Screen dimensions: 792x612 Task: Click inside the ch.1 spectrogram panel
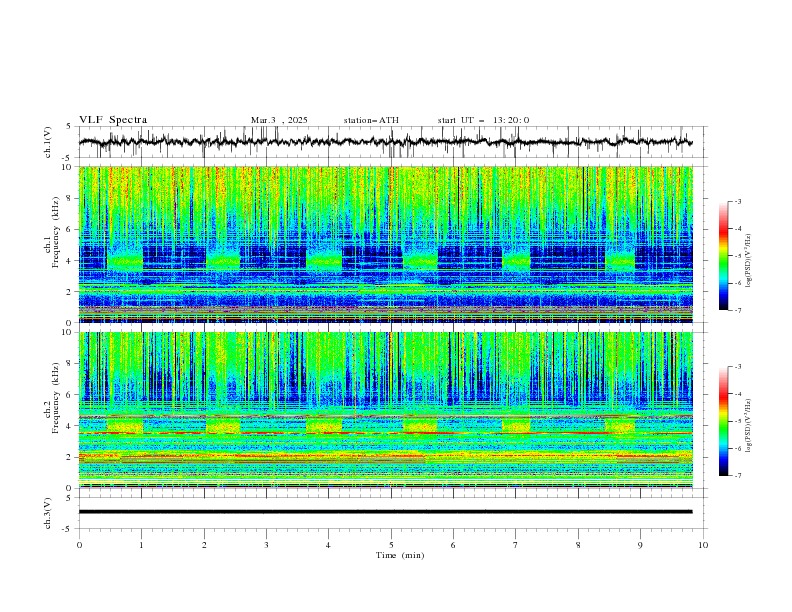pos(385,244)
